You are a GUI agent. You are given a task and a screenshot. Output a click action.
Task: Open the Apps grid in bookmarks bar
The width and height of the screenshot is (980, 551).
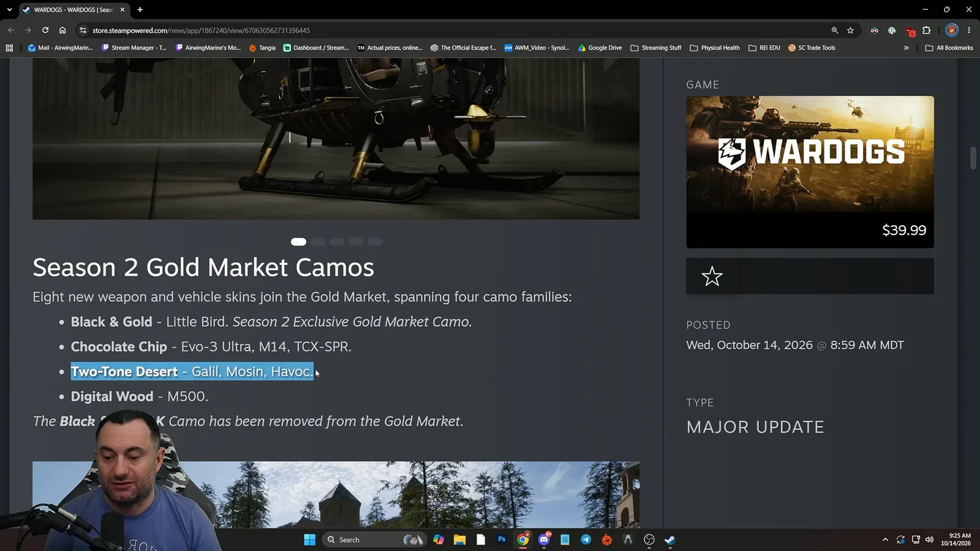pos(9,48)
